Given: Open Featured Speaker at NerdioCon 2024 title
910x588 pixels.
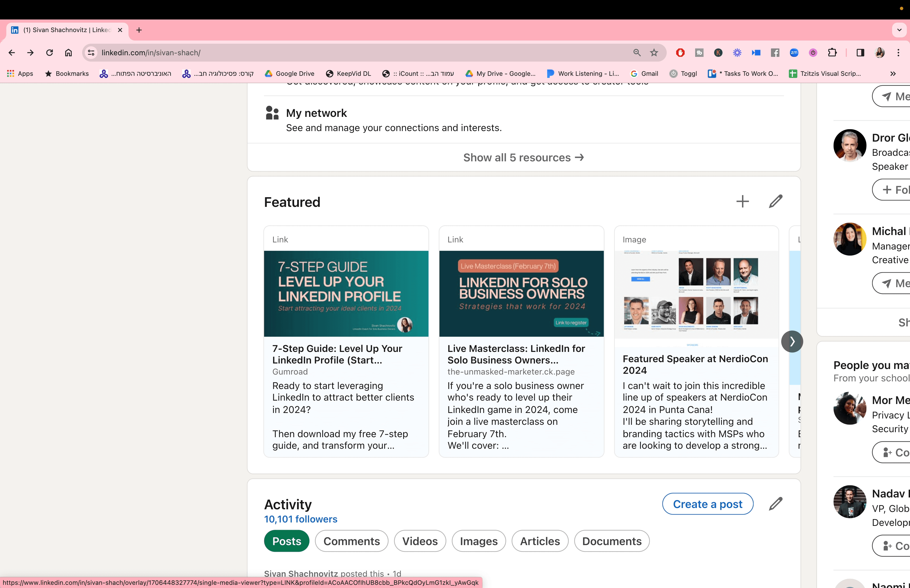Looking at the screenshot, I should coord(695,365).
